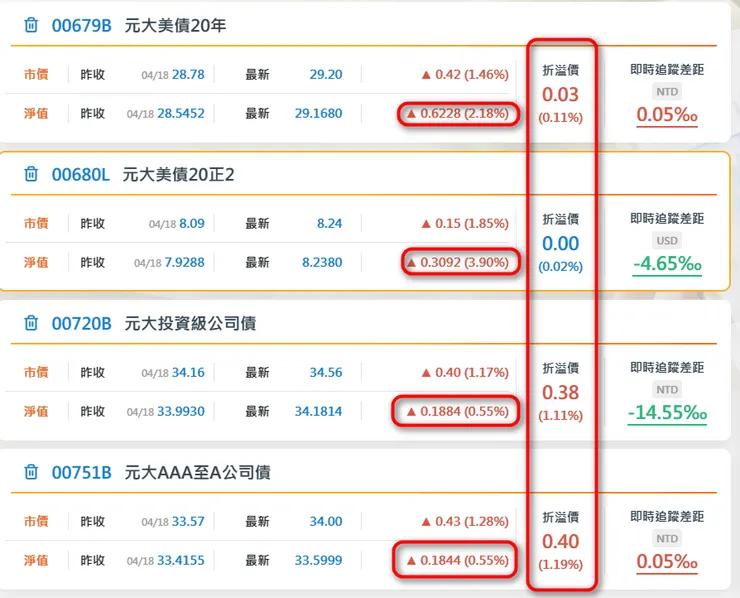
Task: Remove 00720B using its trash icon
Action: pos(32,323)
